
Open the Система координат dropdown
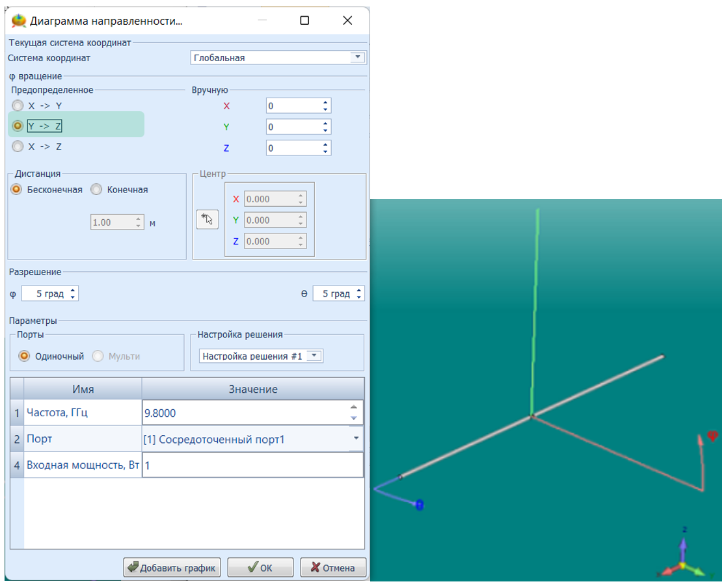(x=357, y=57)
